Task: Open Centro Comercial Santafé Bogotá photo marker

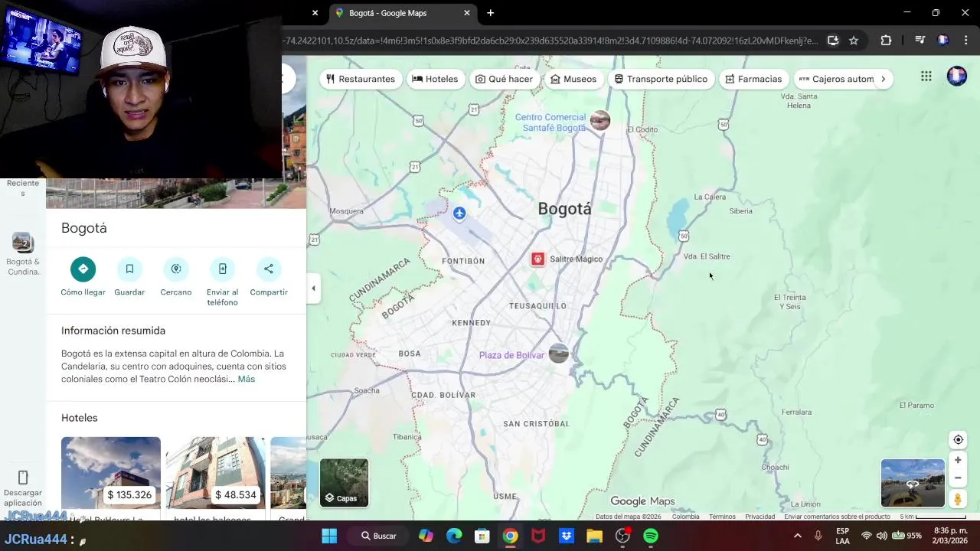Action: [600, 120]
